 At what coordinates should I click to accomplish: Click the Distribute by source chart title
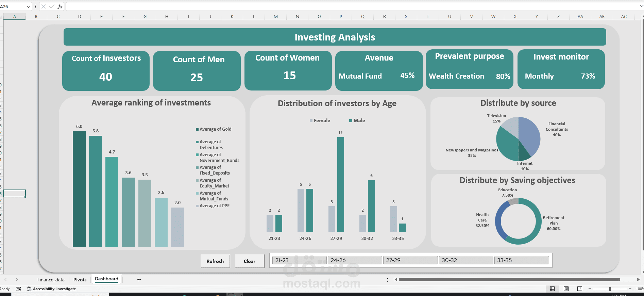pos(518,103)
